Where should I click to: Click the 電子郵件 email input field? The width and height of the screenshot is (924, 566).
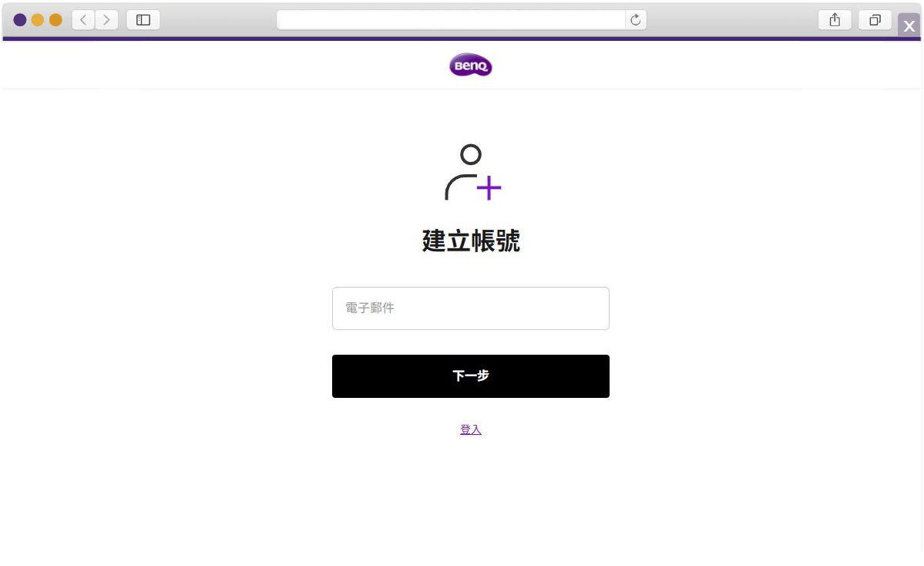click(x=470, y=308)
